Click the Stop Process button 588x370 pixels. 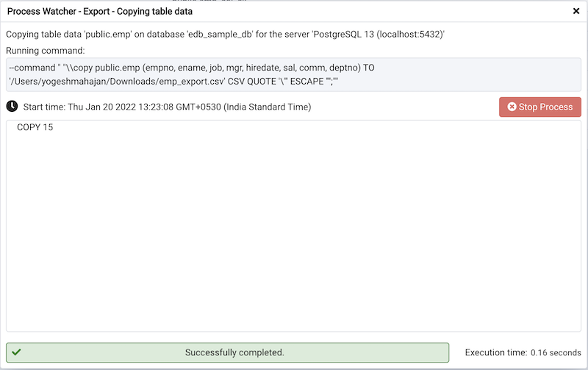540,107
